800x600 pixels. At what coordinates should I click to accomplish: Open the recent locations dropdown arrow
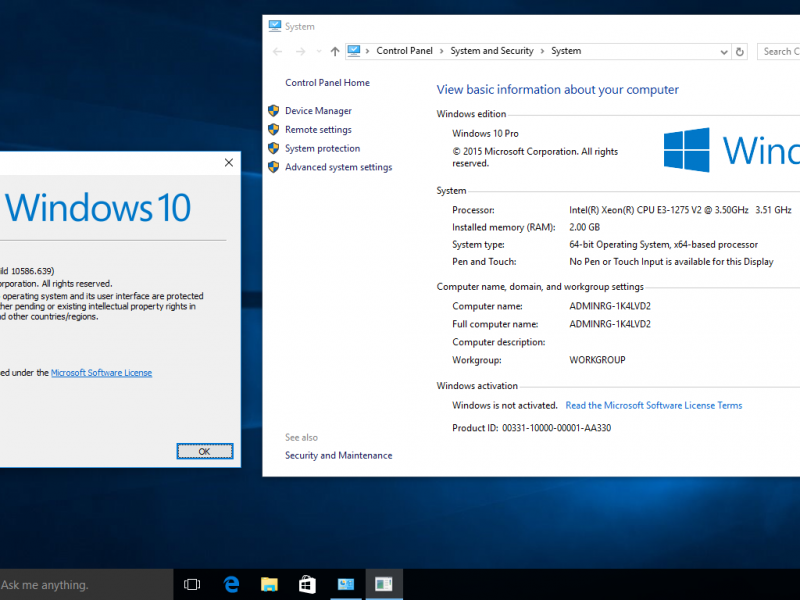319,52
